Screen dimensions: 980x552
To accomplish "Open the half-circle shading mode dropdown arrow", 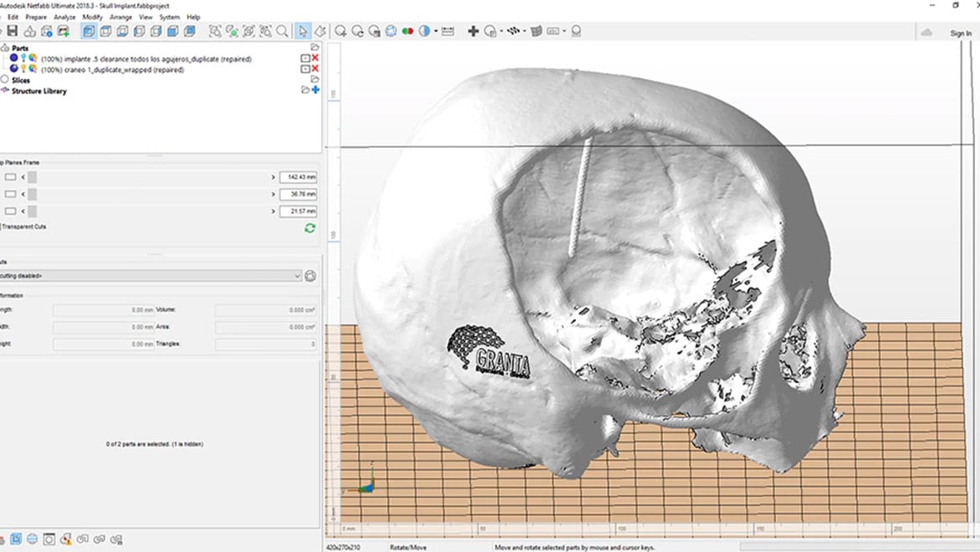I will point(435,32).
